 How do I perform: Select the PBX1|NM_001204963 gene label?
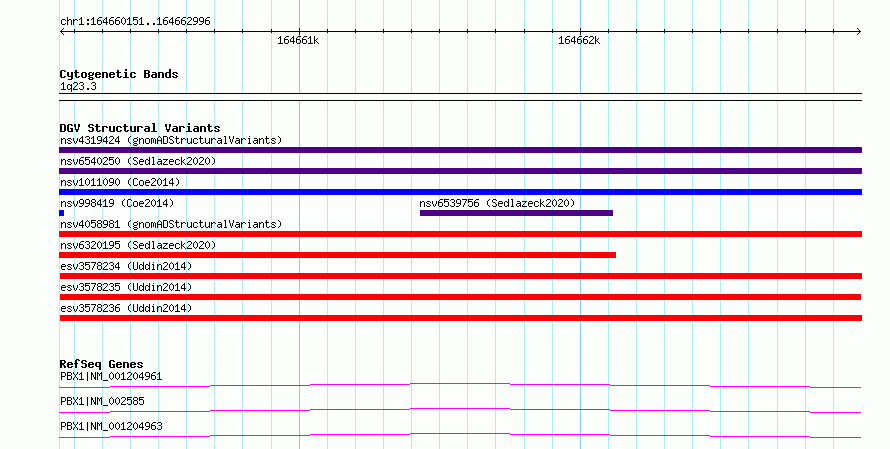pyautogui.click(x=111, y=426)
